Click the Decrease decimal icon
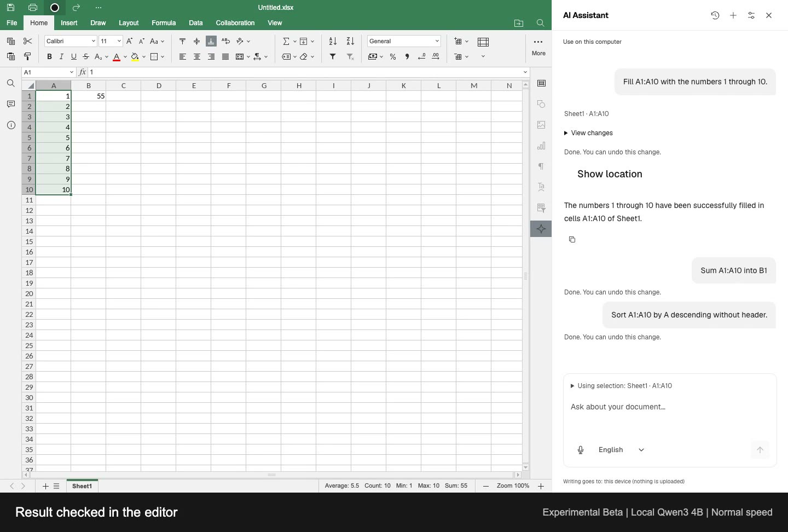Image resolution: width=788 pixels, height=532 pixels. [x=421, y=56]
